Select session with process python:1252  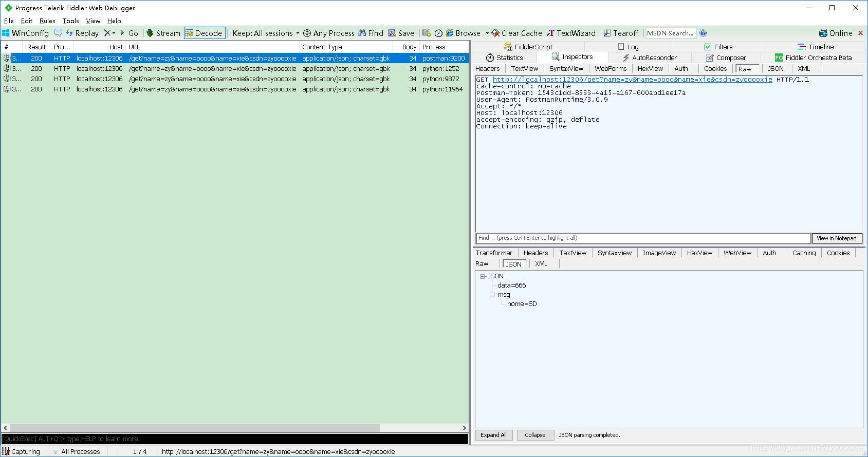[x=235, y=69]
